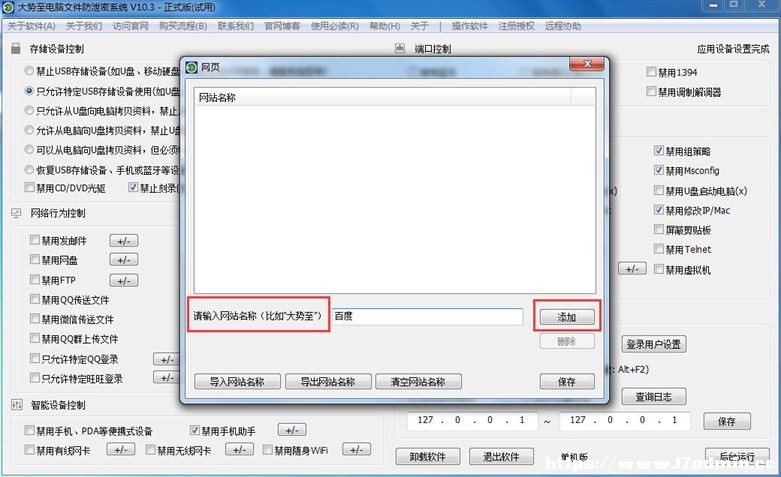Click the smart device control section icon

click(x=16, y=405)
